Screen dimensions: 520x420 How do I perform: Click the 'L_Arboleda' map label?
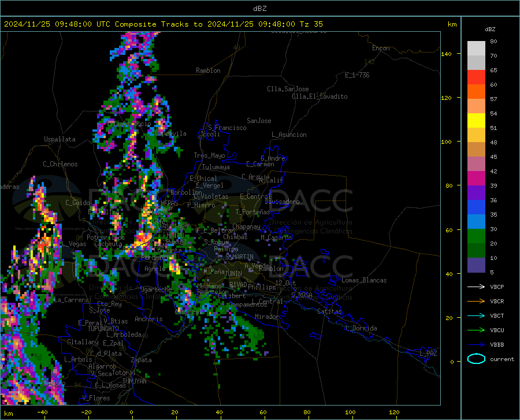click(124, 334)
